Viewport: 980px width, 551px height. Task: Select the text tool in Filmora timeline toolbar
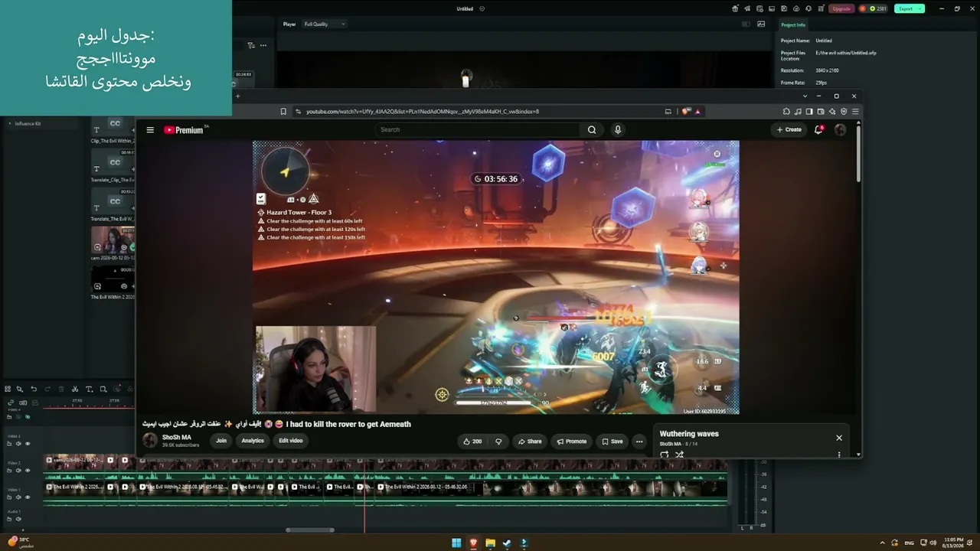click(x=89, y=389)
